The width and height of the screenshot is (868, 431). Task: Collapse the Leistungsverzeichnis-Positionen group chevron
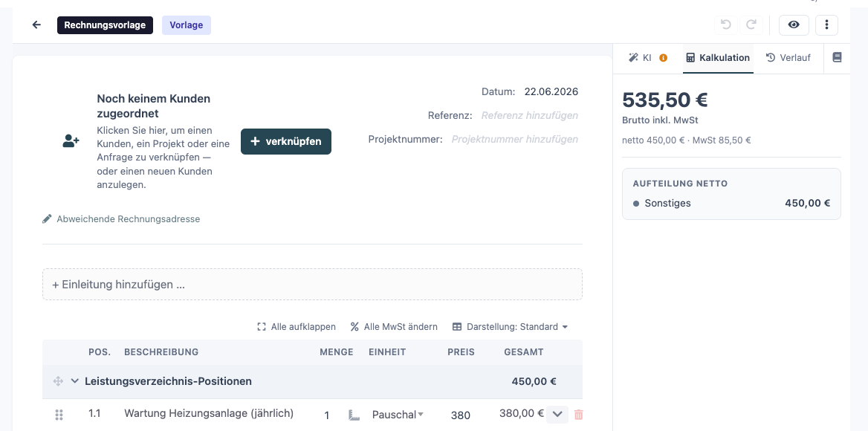75,380
